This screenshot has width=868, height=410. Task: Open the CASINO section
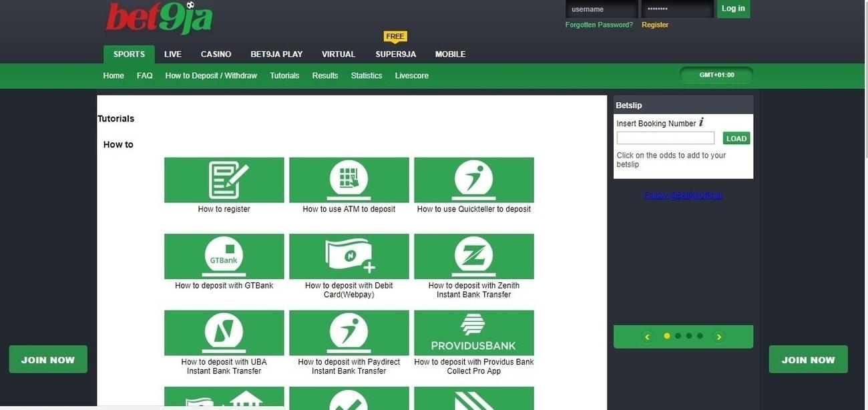[215, 53]
